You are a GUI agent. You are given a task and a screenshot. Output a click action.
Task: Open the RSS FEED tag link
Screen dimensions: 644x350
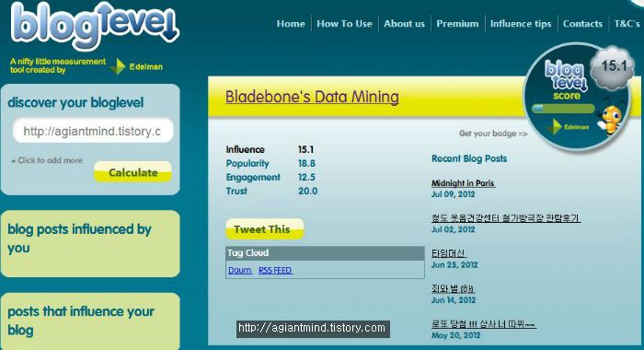[x=275, y=270]
